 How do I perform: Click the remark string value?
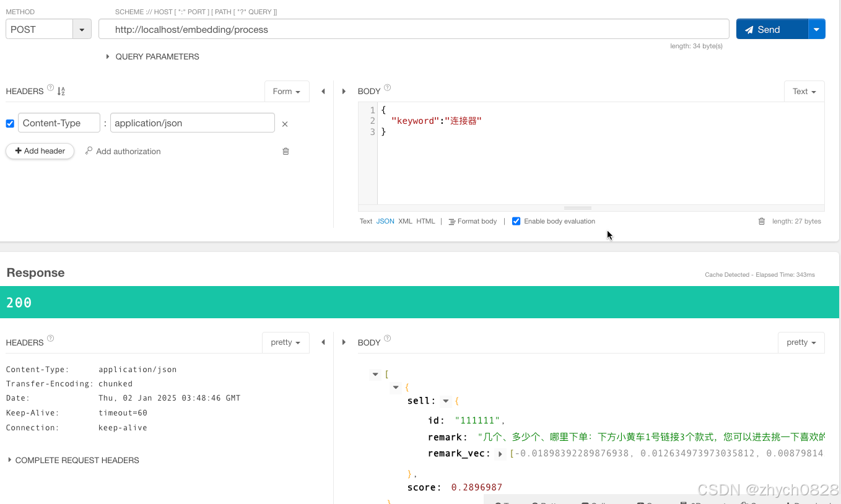[651, 437]
